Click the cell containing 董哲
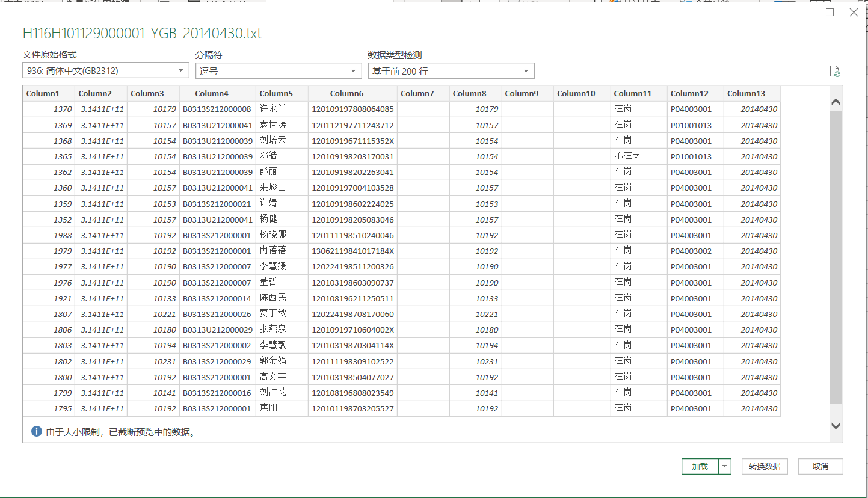Viewport: 868px width, 498px height. click(282, 283)
